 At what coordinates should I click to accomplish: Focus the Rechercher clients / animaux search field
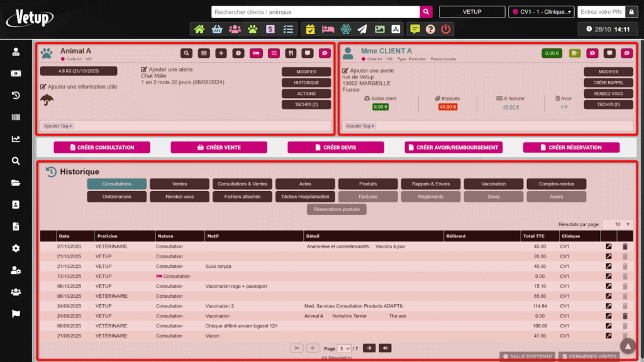coord(315,12)
